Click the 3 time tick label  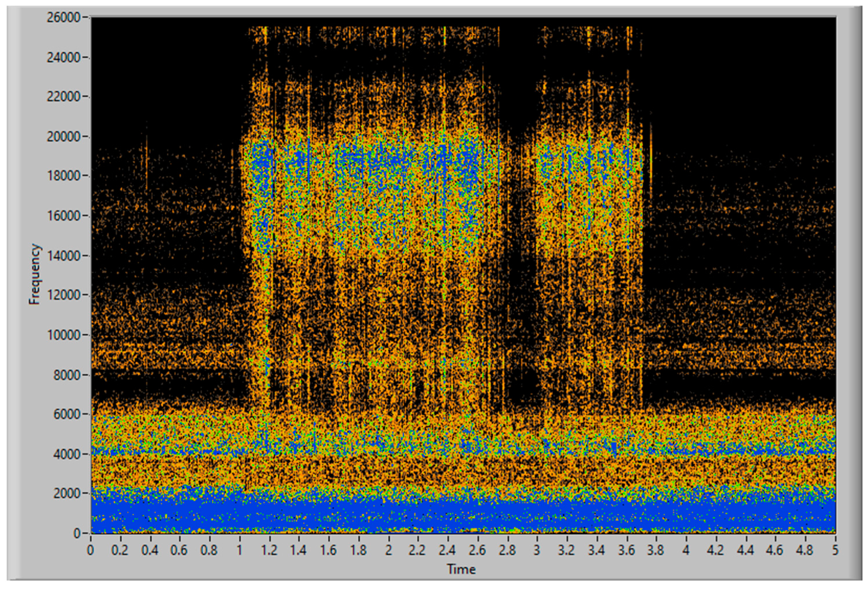[537, 551]
